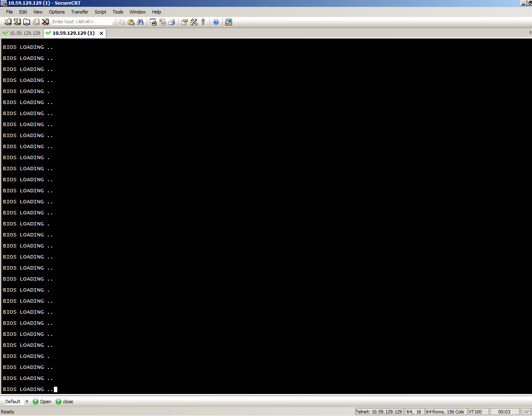
Task: Open the Edit menu
Action: (x=23, y=12)
